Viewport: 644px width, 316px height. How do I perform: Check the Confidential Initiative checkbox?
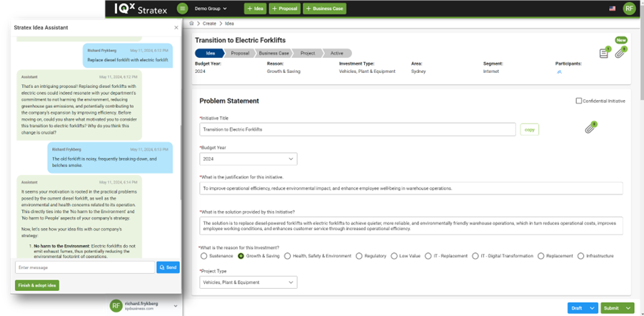579,101
